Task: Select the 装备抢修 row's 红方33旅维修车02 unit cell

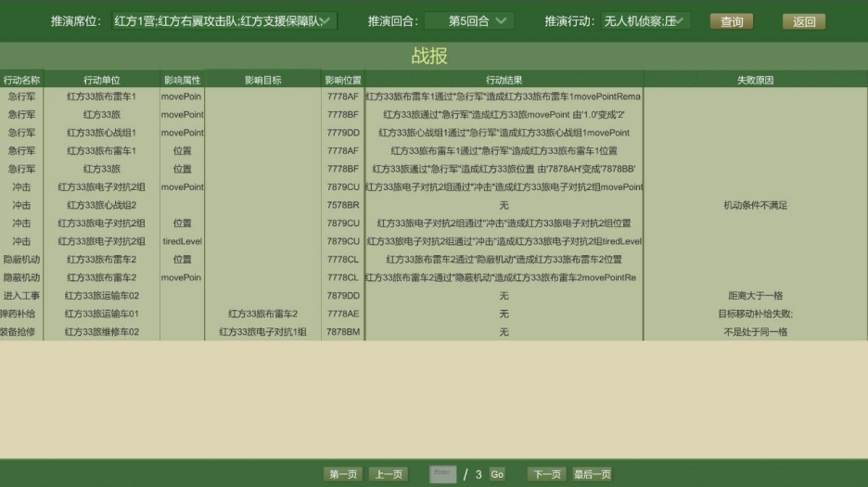Action: point(101,331)
